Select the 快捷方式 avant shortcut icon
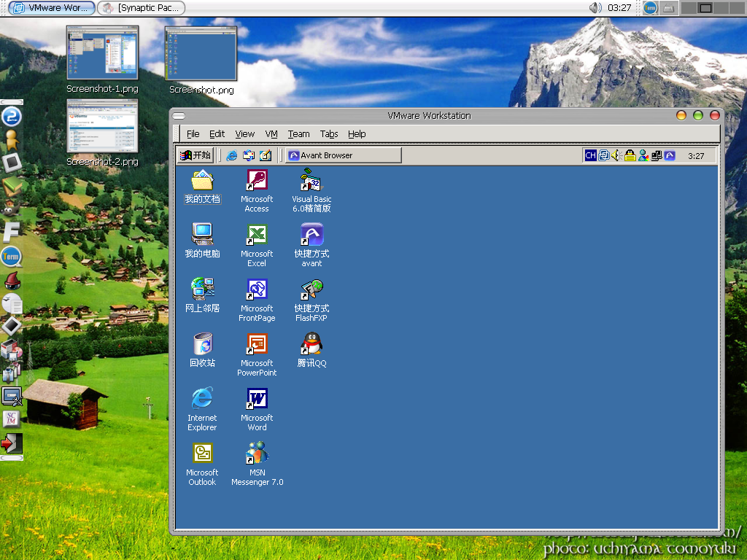 click(x=311, y=236)
